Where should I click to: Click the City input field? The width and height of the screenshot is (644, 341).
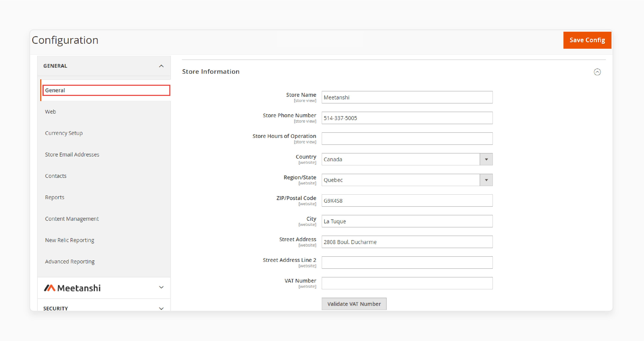pos(407,221)
